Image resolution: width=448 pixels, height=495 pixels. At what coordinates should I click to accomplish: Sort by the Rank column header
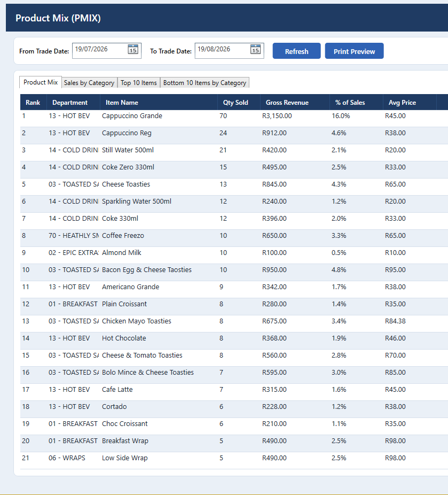coord(33,102)
